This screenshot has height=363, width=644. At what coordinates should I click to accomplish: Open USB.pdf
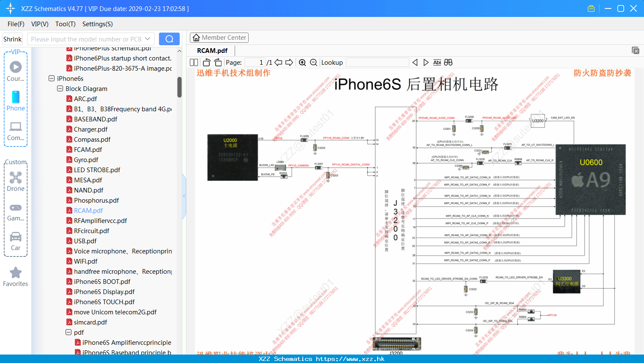click(85, 241)
